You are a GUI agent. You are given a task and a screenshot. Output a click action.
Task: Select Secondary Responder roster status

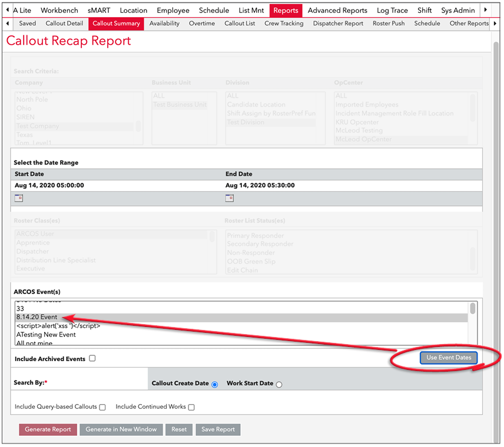pos(347,244)
